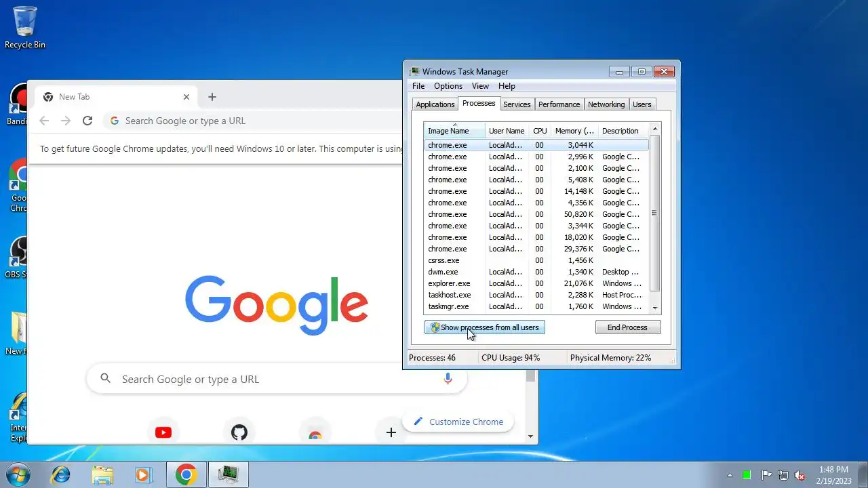Click Chrome's back arrow
Screen dimensions: 868x488
tap(44, 121)
